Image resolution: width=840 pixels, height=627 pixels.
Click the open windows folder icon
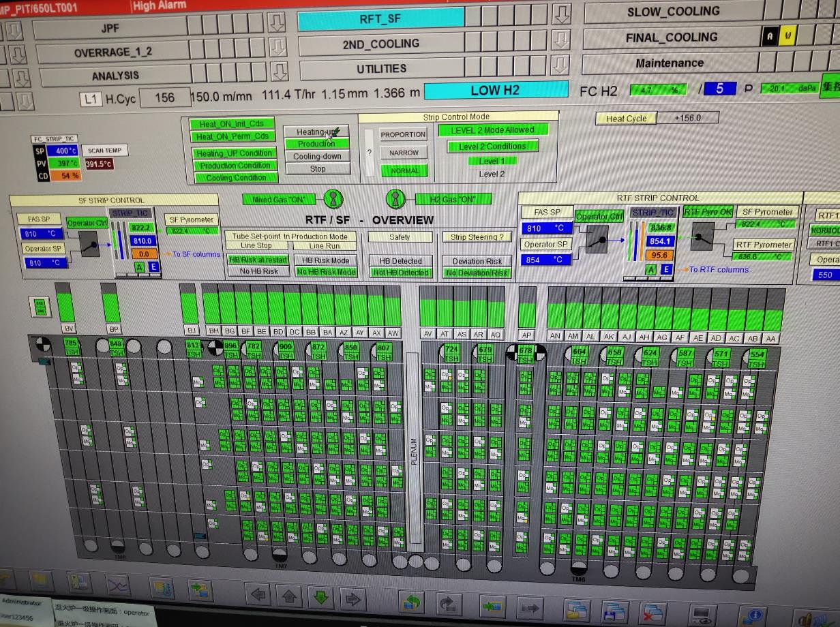click(x=577, y=609)
